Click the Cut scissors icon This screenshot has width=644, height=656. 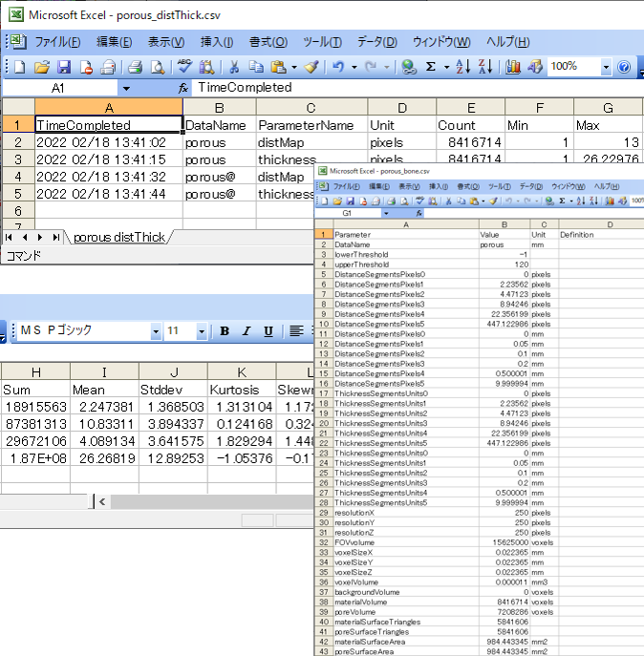[x=232, y=67]
